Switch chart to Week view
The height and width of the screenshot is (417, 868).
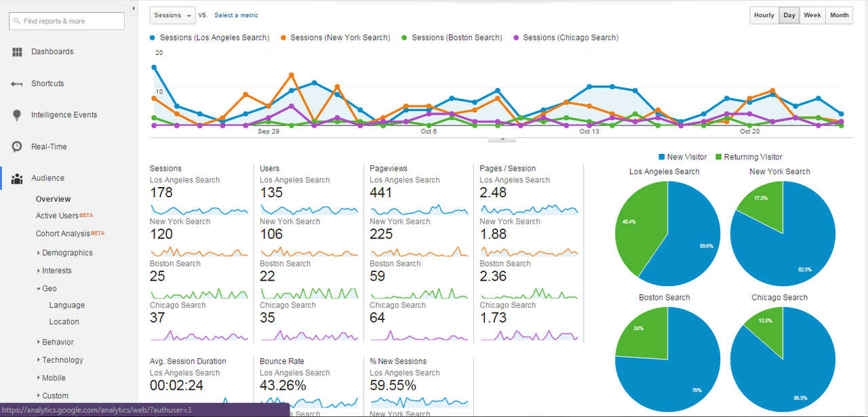pos(812,15)
